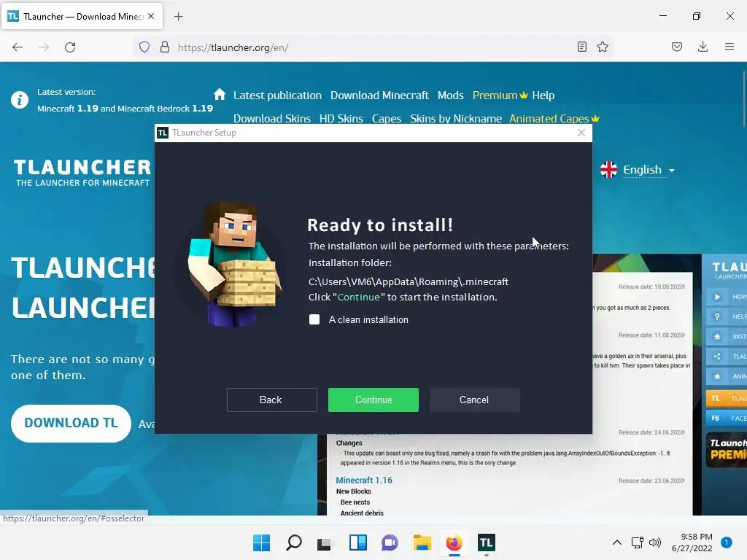This screenshot has width=747, height=560.
Task: Open the volume speaker tray icon
Action: coord(656,542)
